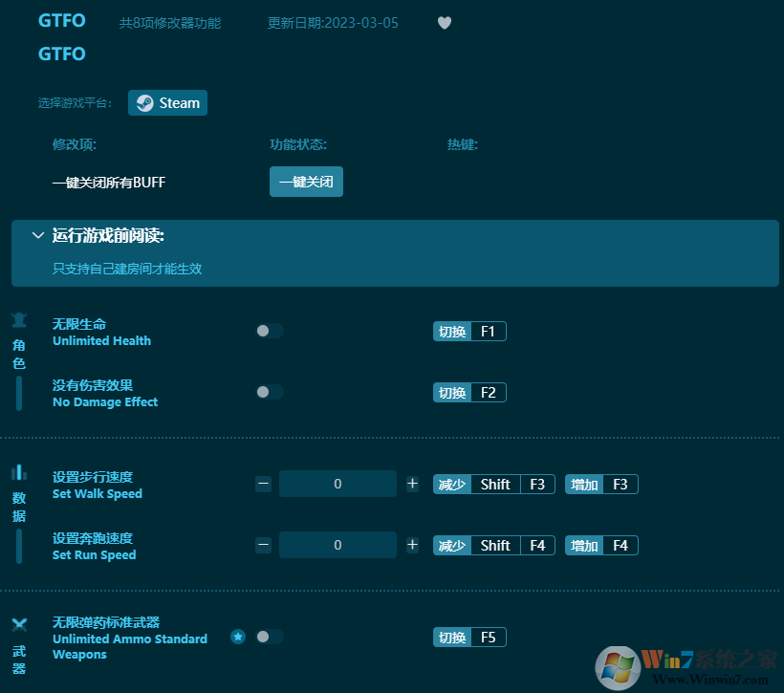Click the weapons (武器) crossed swords icon
This screenshot has height=693, width=784.
pos(19,625)
